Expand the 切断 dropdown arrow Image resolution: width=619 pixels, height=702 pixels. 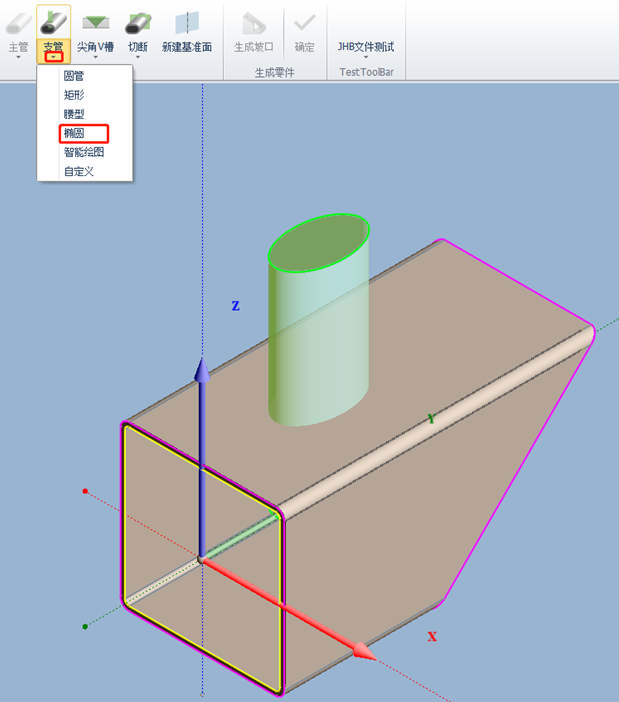click(x=138, y=58)
